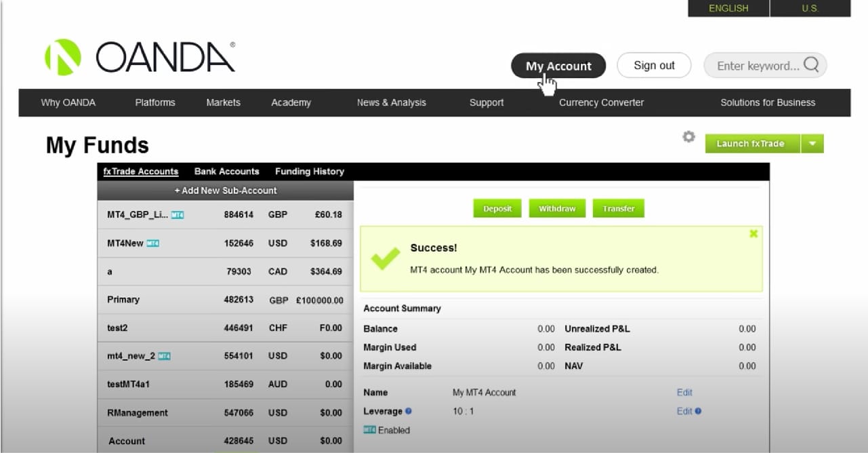Screen dimensions: 868x453
Task: Click account number 884614
Action: (239, 214)
